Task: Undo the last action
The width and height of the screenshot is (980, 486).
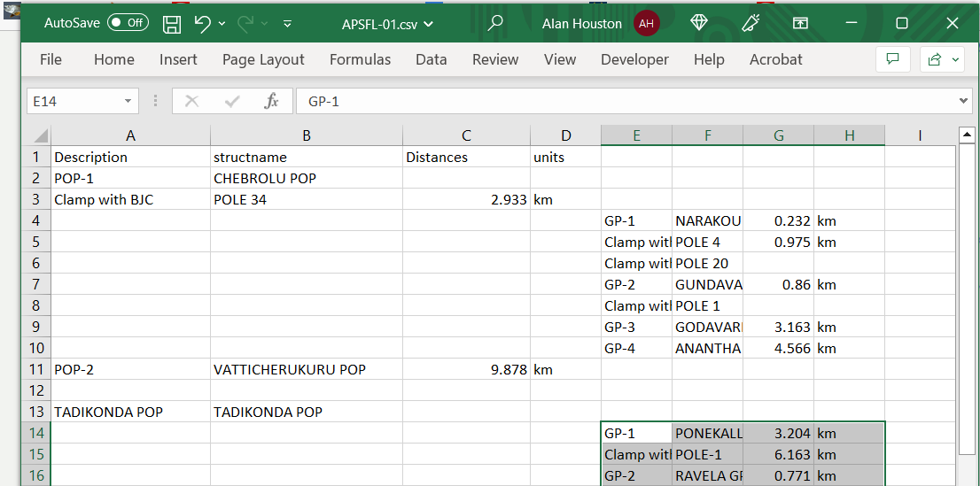Action: pyautogui.click(x=202, y=24)
